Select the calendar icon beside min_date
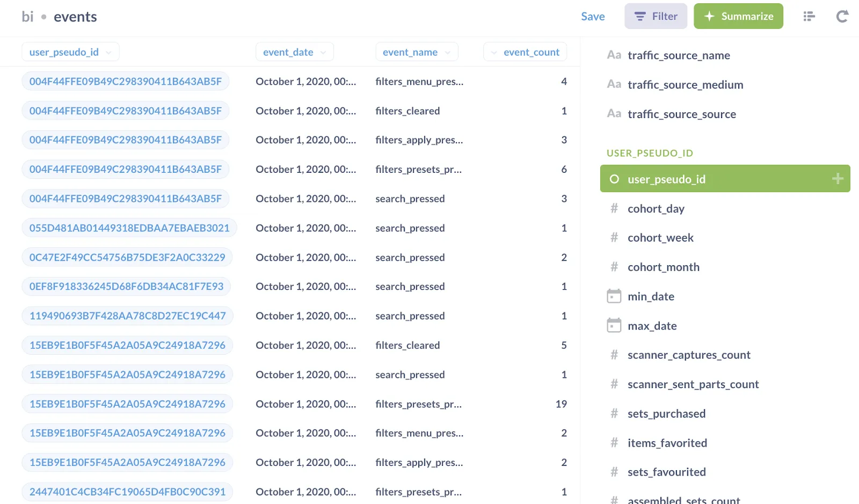The image size is (859, 504). pos(614,296)
